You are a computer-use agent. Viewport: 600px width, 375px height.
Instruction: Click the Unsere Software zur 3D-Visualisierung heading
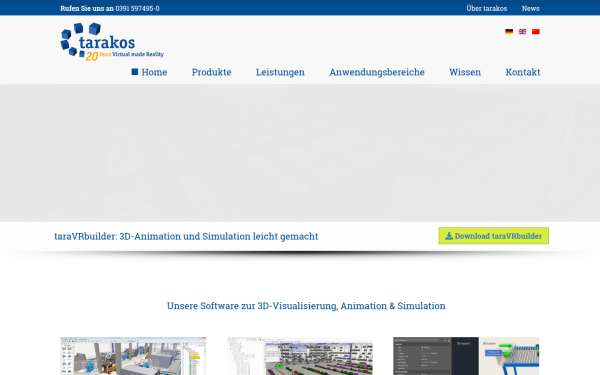pos(306,306)
